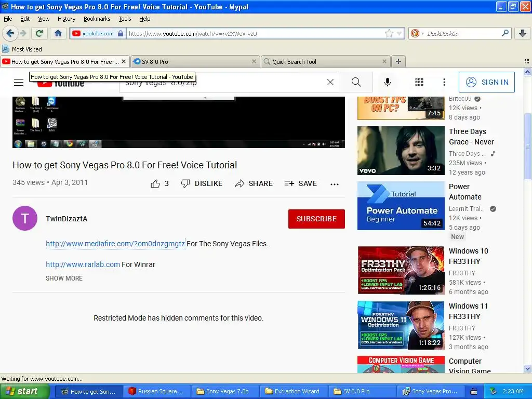Open the Three Days Grace Never thumbnail

(401, 151)
